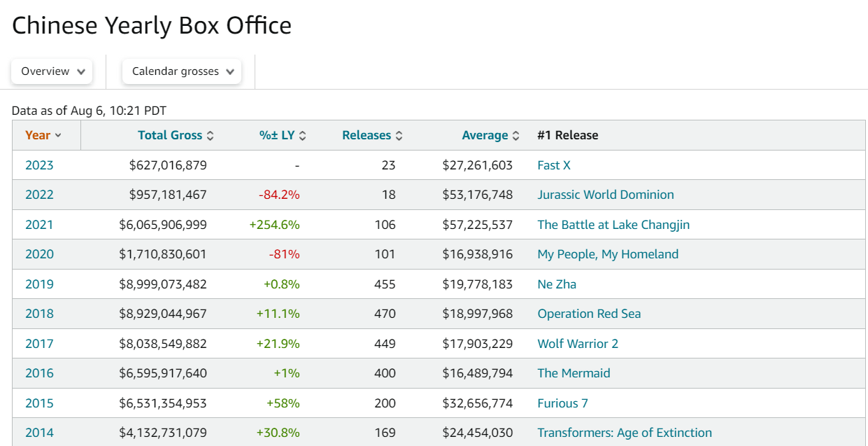Select the $53,176,748 average cell
The height and width of the screenshot is (446, 868).
(478, 195)
